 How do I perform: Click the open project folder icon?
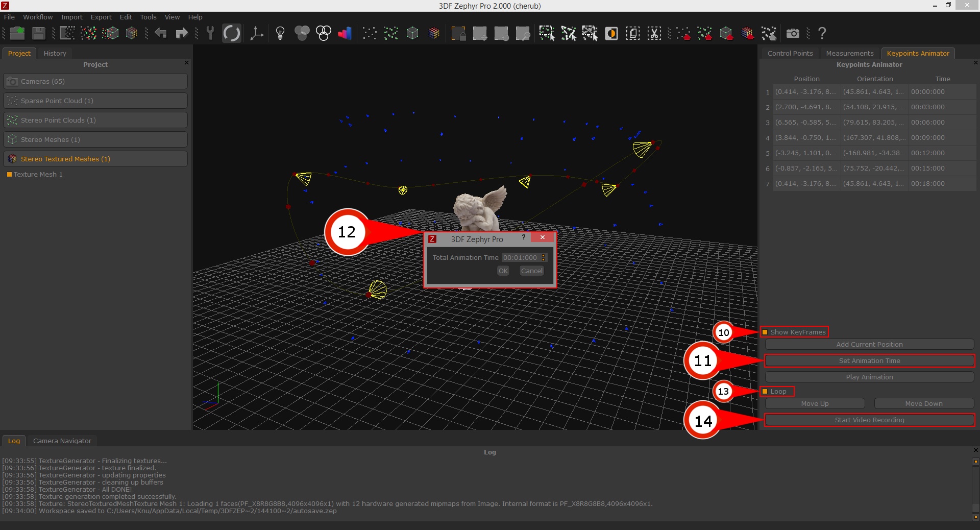coord(17,34)
